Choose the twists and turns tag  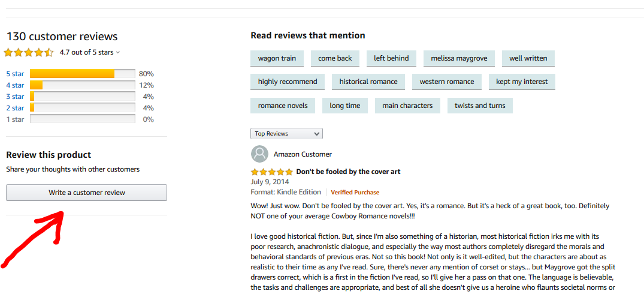(x=480, y=106)
